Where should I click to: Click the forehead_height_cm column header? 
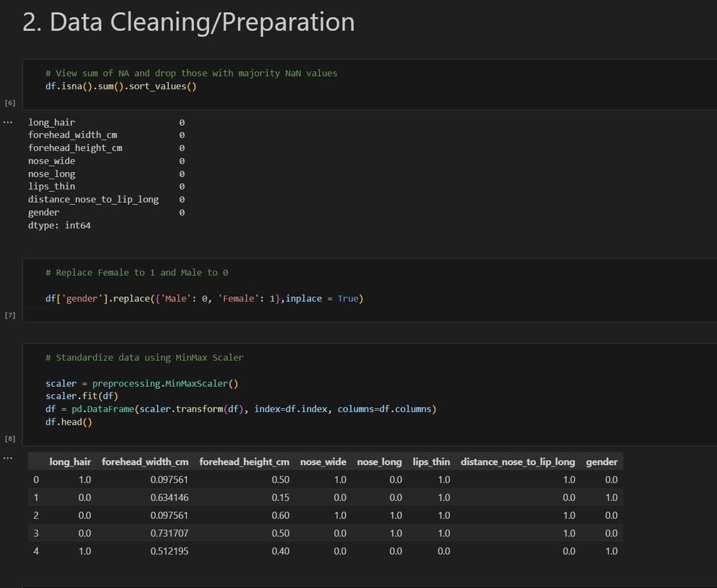click(244, 462)
